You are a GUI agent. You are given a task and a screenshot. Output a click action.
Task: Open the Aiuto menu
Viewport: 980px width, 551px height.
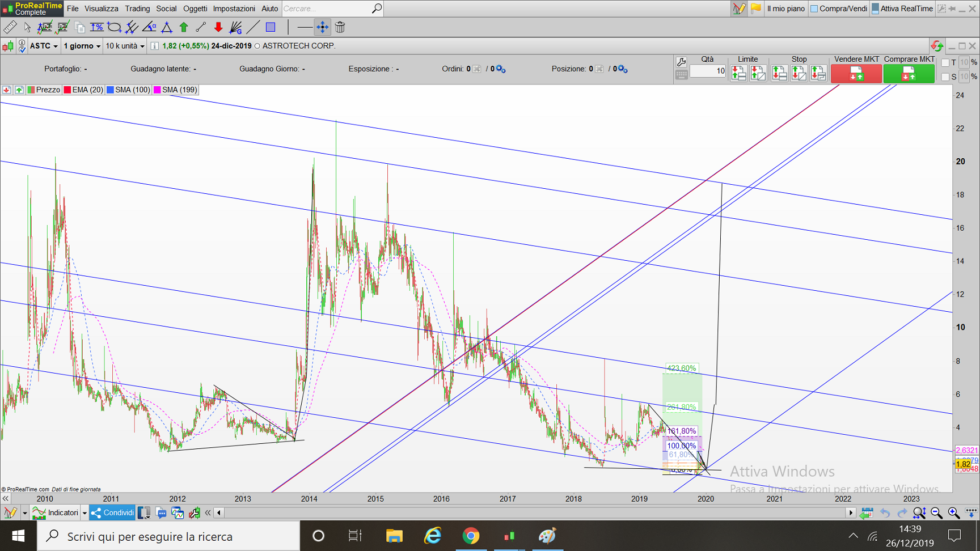269,9
